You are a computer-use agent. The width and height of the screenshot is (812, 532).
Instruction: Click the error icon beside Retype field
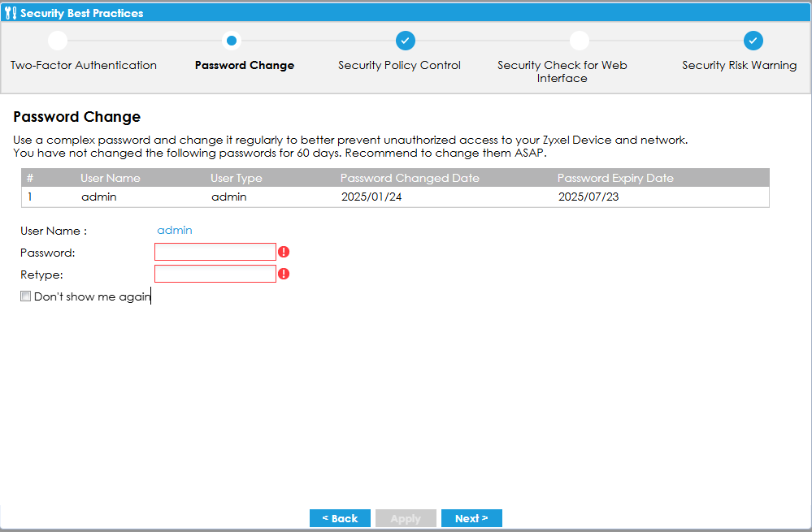coord(284,274)
